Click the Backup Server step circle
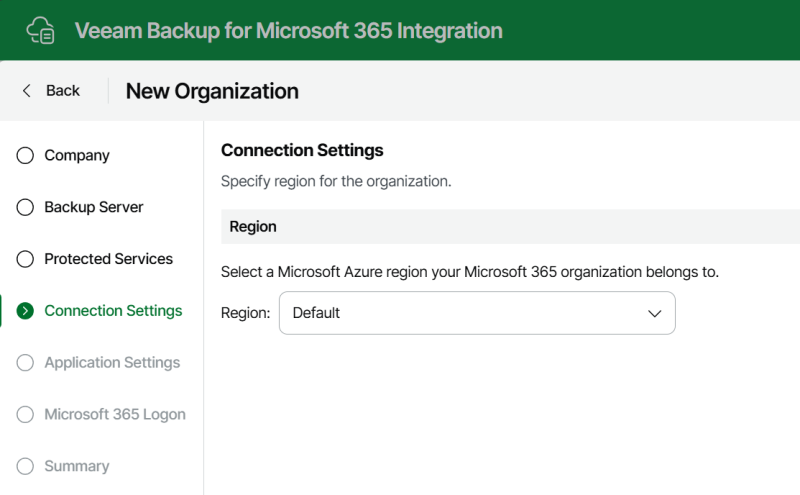 click(x=26, y=208)
